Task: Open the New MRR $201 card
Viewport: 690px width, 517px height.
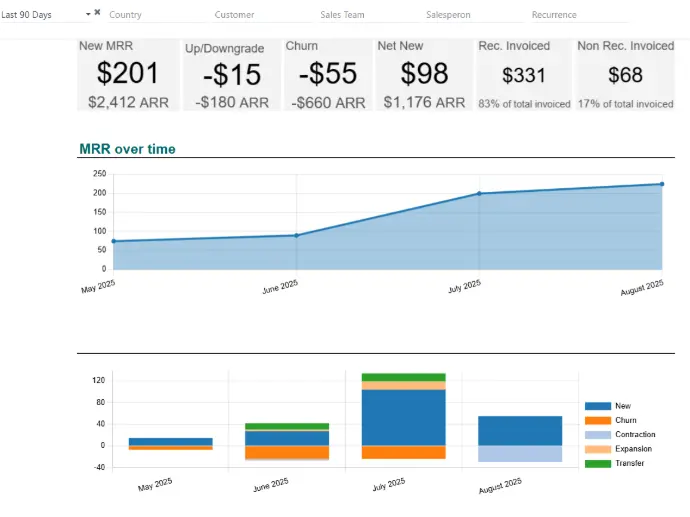Action: tap(128, 75)
